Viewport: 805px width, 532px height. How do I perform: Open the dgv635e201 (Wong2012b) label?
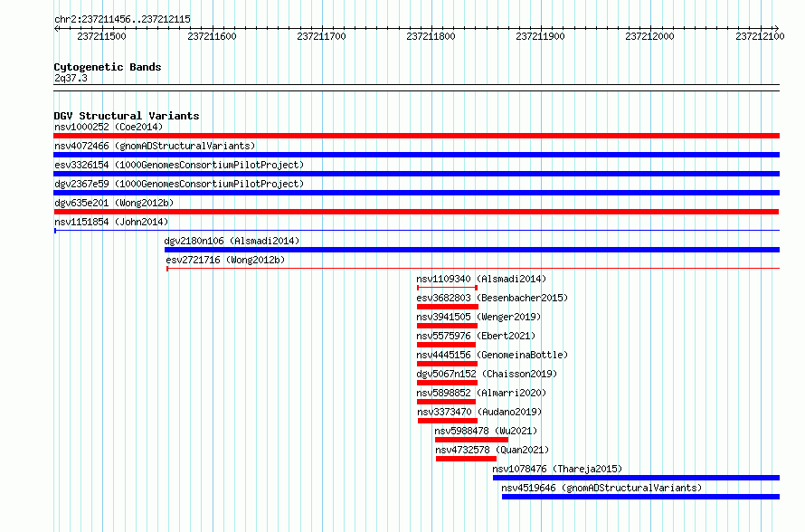click(x=114, y=203)
